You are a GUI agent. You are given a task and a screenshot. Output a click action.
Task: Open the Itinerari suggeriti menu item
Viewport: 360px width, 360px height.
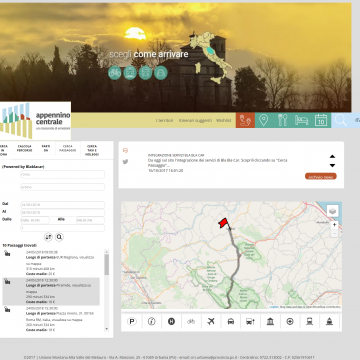coord(195,120)
